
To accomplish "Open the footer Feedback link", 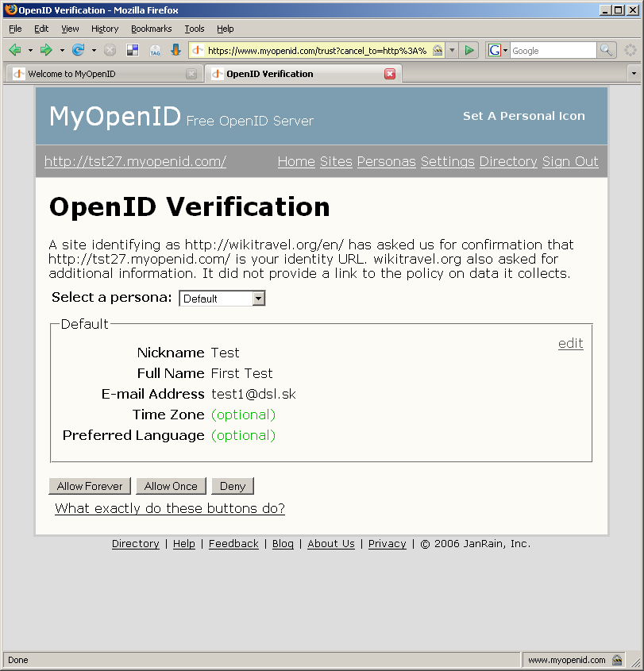I will (233, 543).
